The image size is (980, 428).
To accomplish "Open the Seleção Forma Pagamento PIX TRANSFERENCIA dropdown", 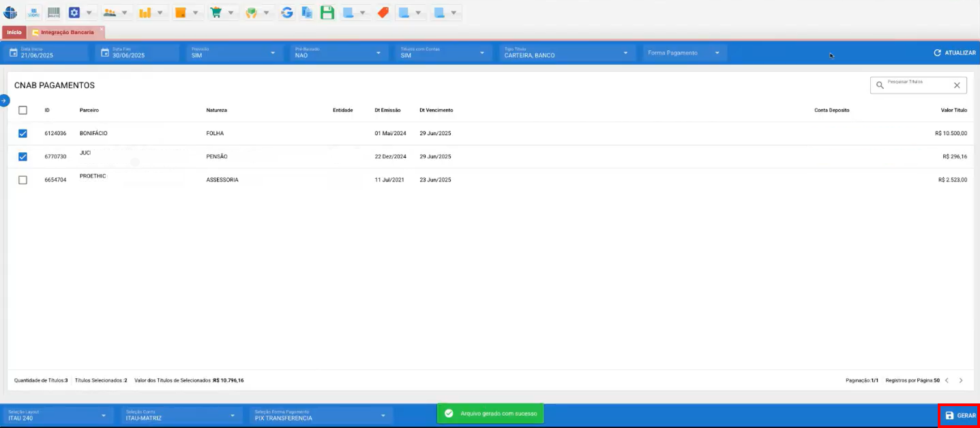I will (x=321, y=415).
